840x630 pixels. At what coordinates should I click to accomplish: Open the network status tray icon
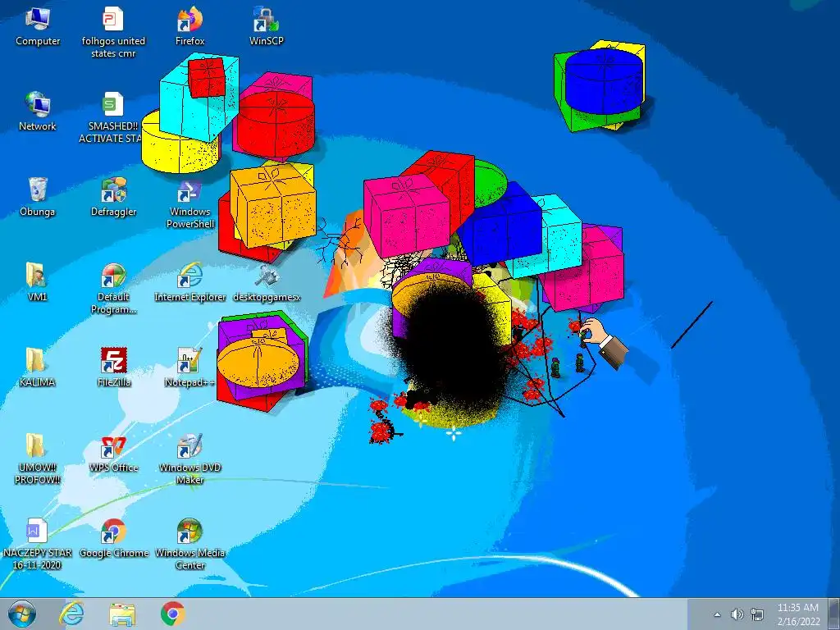pyautogui.click(x=757, y=614)
